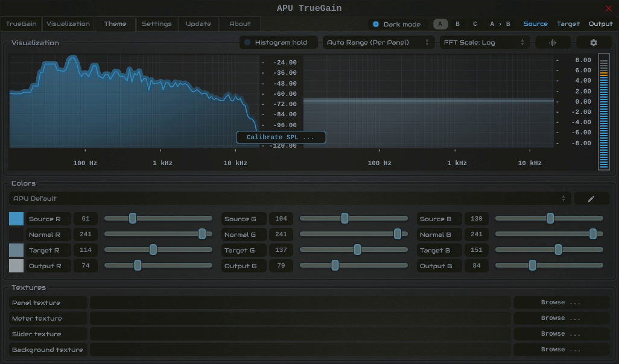Toggle Source display
The image size is (619, 364).
[x=535, y=24]
